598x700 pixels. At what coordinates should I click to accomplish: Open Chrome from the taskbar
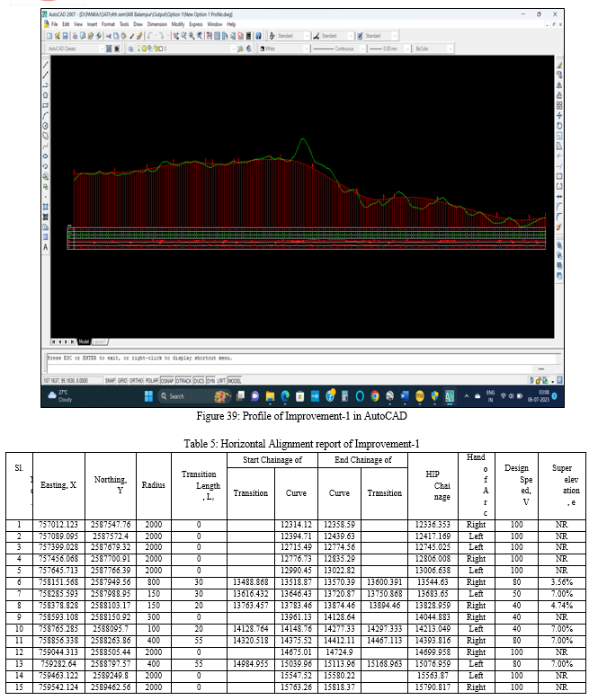[x=375, y=396]
